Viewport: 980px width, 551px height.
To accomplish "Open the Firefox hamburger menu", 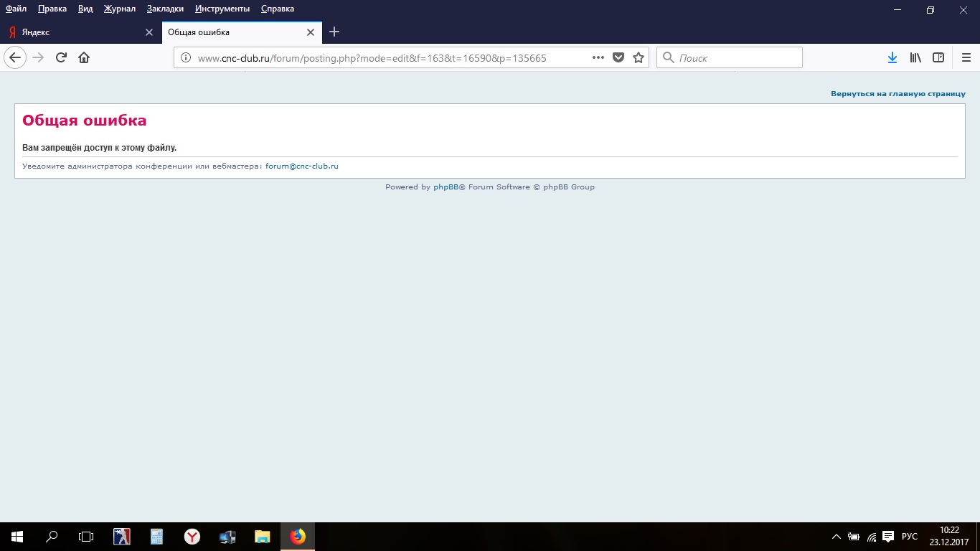I will (966, 58).
